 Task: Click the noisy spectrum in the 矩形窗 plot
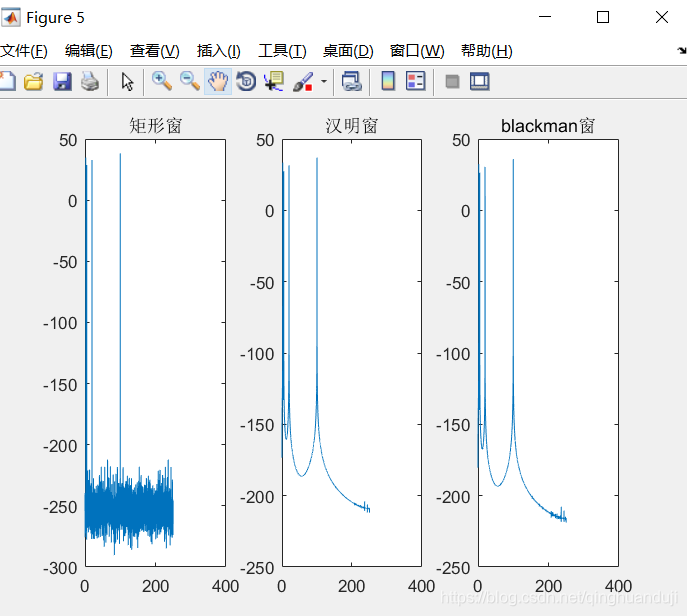(x=129, y=508)
